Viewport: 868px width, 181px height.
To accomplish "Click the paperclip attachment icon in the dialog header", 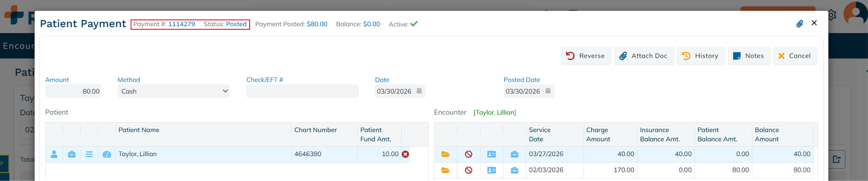I will click(x=799, y=24).
